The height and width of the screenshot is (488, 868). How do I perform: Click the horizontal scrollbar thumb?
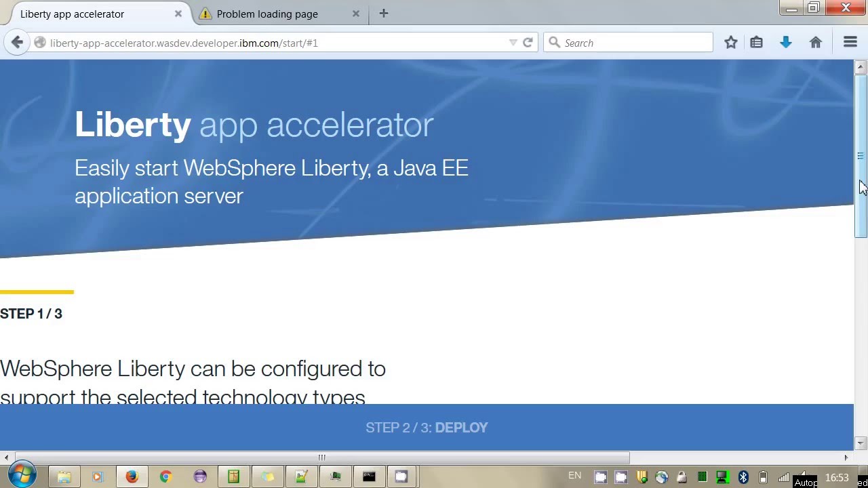(x=322, y=457)
